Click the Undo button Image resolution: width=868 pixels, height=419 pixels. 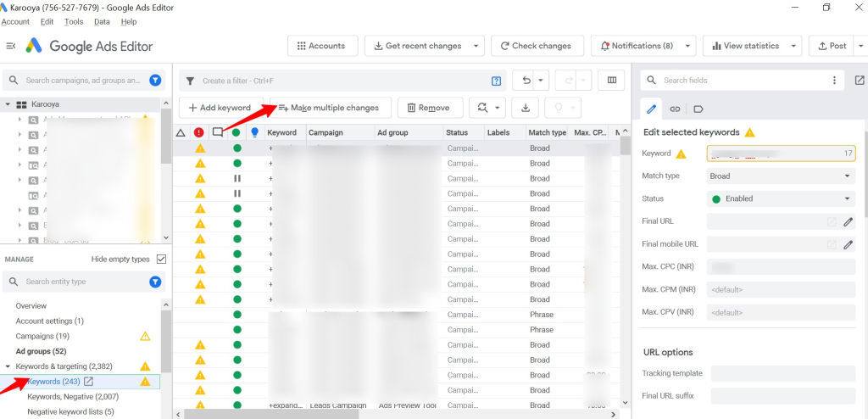point(526,81)
